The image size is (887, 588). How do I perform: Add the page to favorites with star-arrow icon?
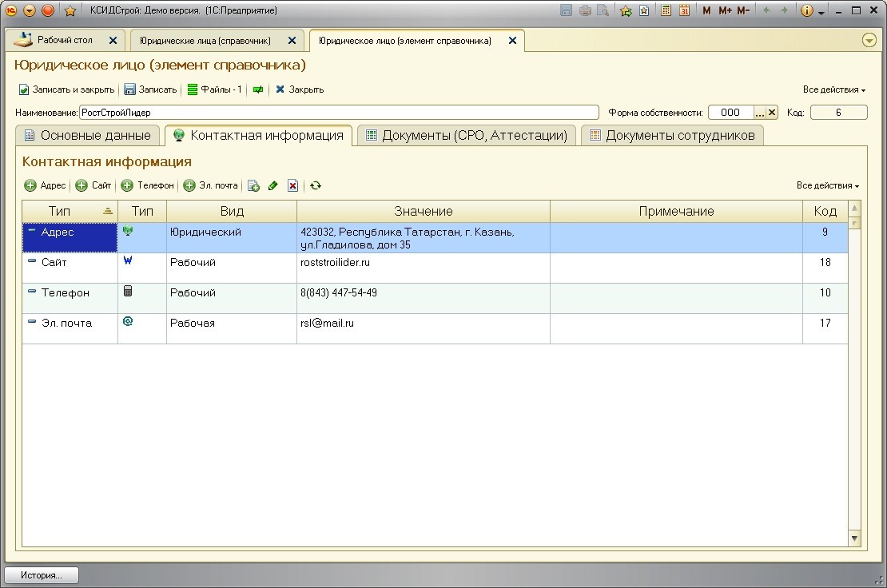[x=626, y=10]
